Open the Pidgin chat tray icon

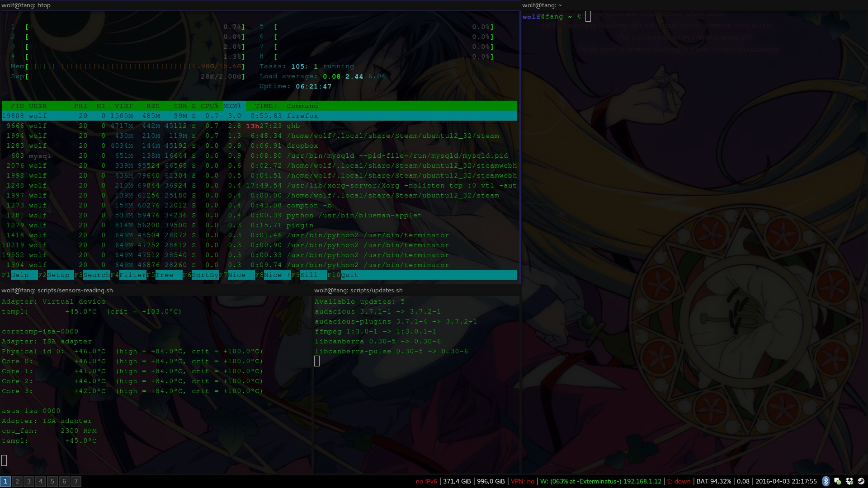[x=837, y=481]
